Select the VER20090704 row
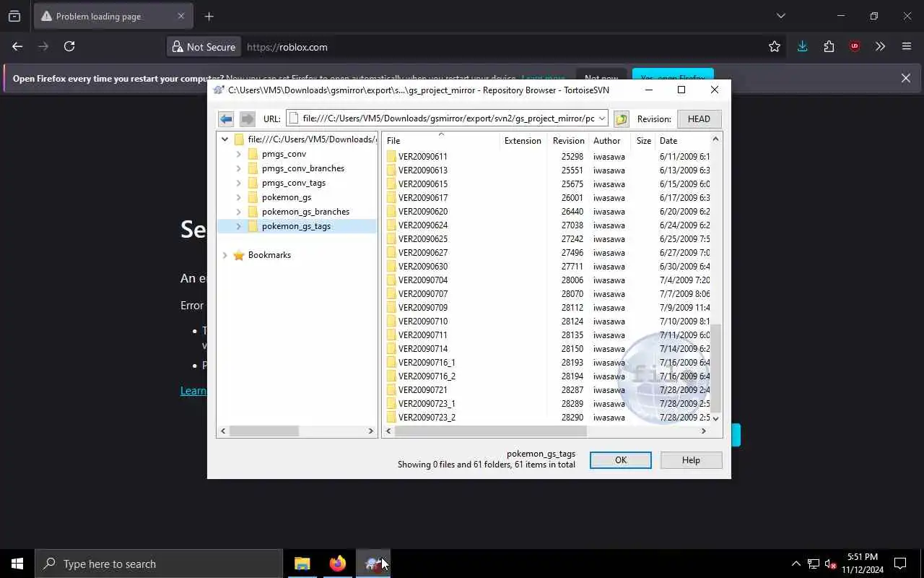924x578 pixels. click(546, 280)
